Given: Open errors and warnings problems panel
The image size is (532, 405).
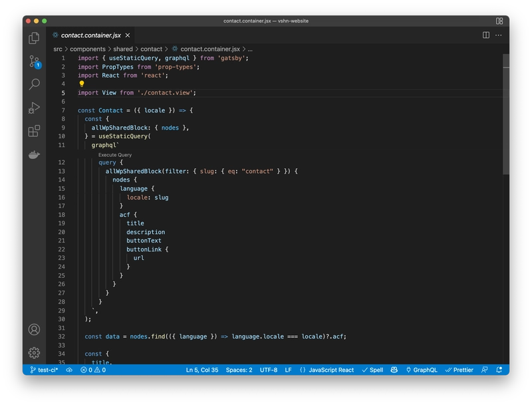Looking at the screenshot, I should [x=93, y=370].
